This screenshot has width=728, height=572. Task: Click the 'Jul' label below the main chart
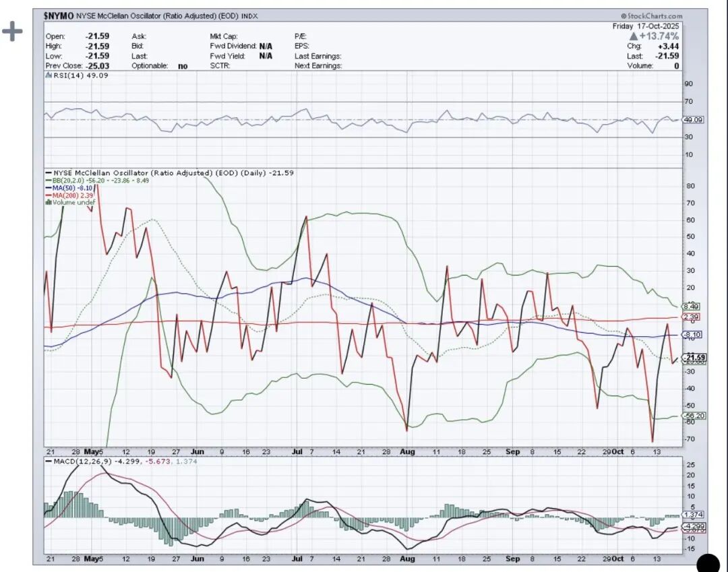coord(297,452)
